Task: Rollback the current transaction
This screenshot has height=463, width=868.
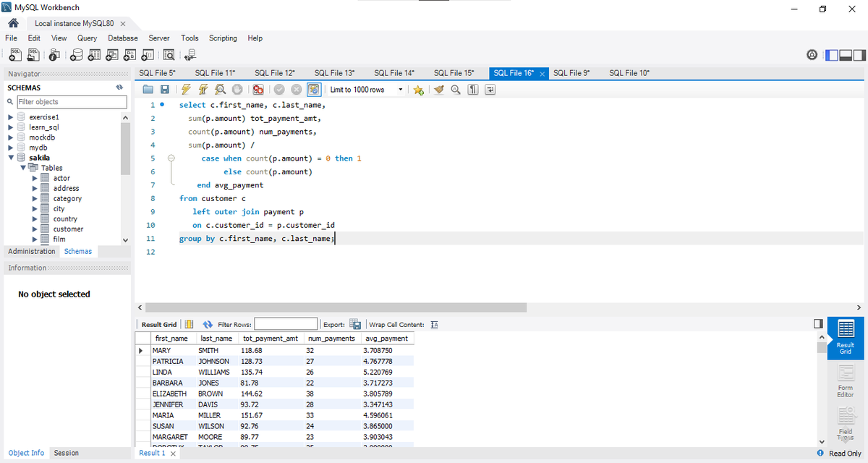Action: point(296,90)
